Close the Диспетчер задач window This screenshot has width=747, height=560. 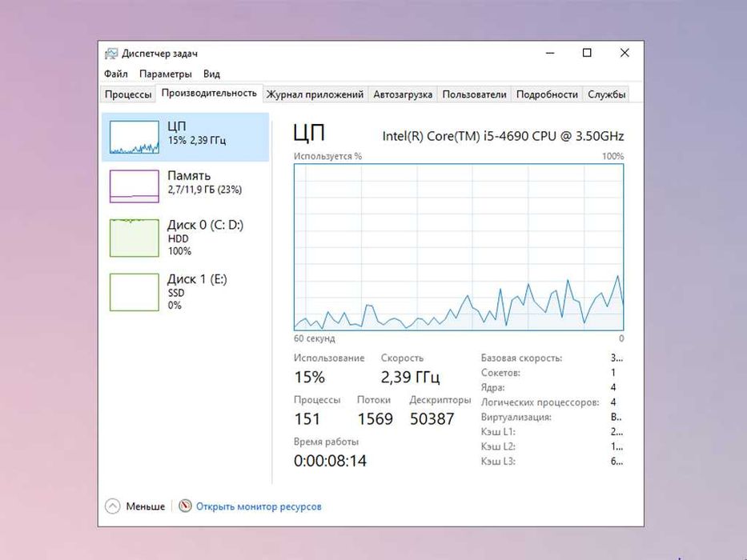(x=625, y=53)
